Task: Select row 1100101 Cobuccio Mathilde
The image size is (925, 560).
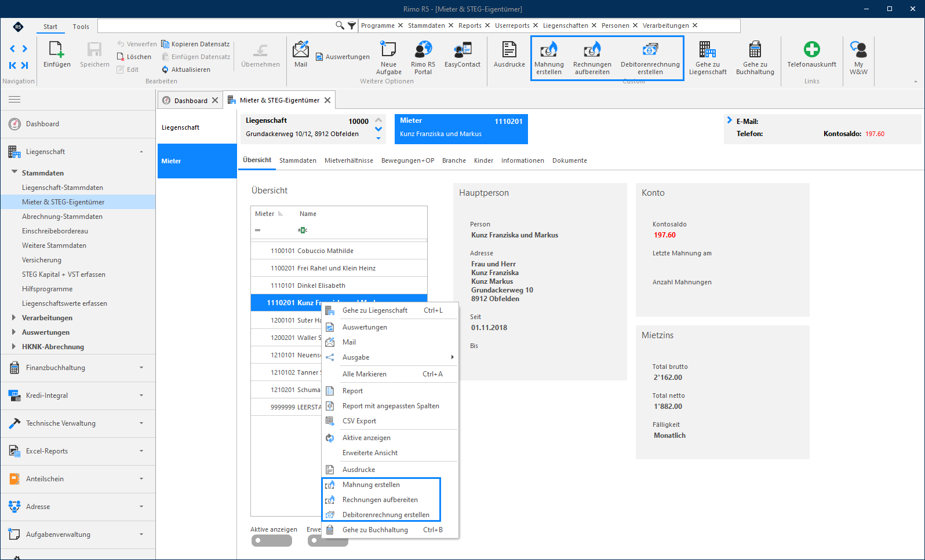Action: (339, 251)
